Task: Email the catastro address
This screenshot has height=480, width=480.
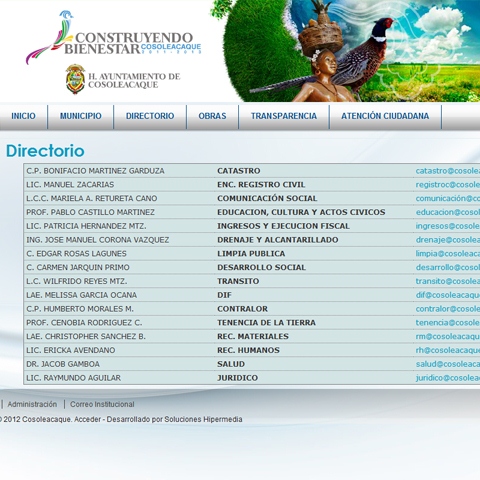Action: [448, 171]
